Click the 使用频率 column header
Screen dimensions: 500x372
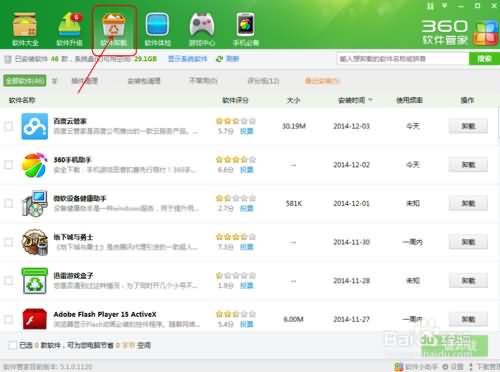(x=410, y=100)
